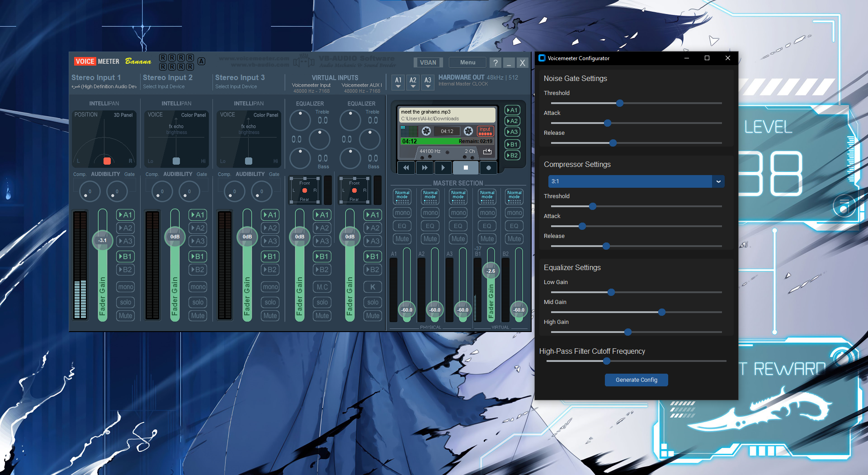Expand the A2 hardware output device dropdown
The height and width of the screenshot is (475, 868).
[413, 82]
